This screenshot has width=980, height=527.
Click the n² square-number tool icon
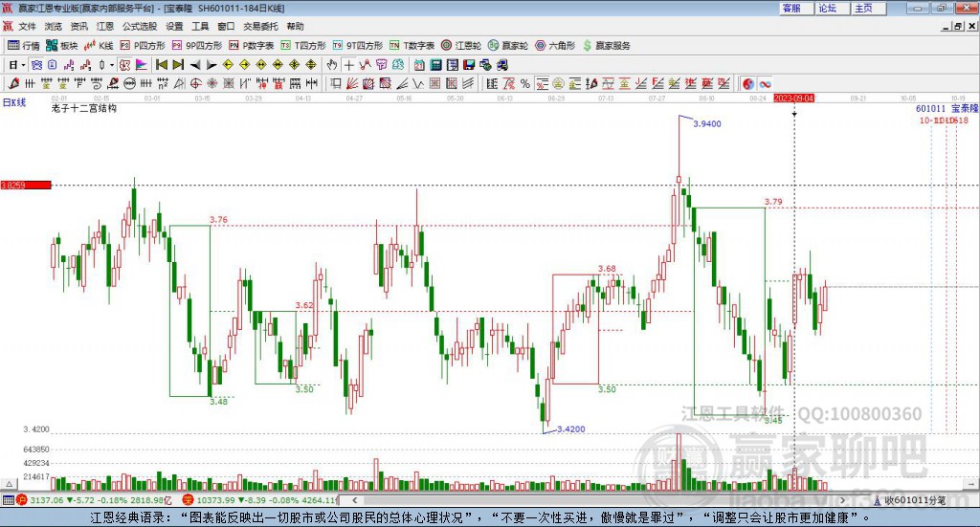163,83
